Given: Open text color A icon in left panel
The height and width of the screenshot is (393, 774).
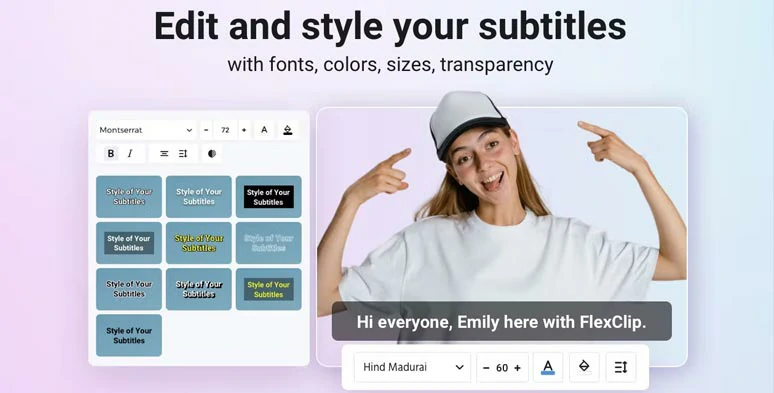Looking at the screenshot, I should [x=264, y=130].
